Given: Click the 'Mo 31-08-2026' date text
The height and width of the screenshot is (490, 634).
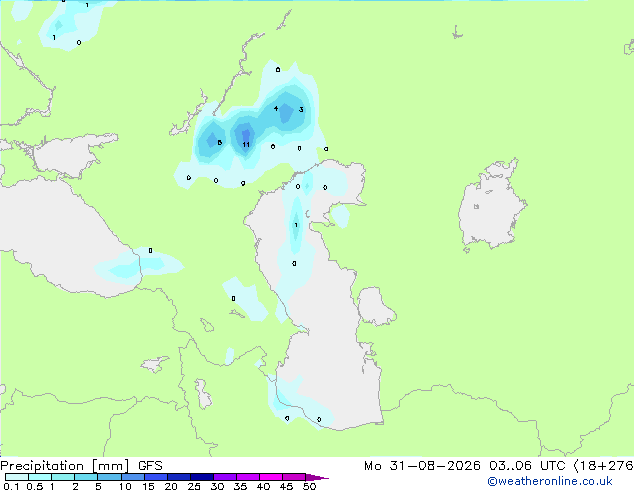Looking at the screenshot, I should tap(422, 466).
